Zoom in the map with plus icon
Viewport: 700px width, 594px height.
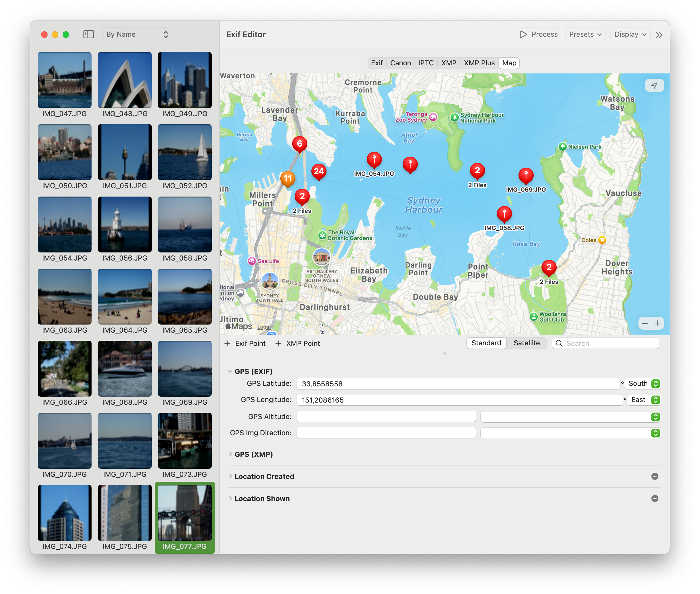[658, 323]
